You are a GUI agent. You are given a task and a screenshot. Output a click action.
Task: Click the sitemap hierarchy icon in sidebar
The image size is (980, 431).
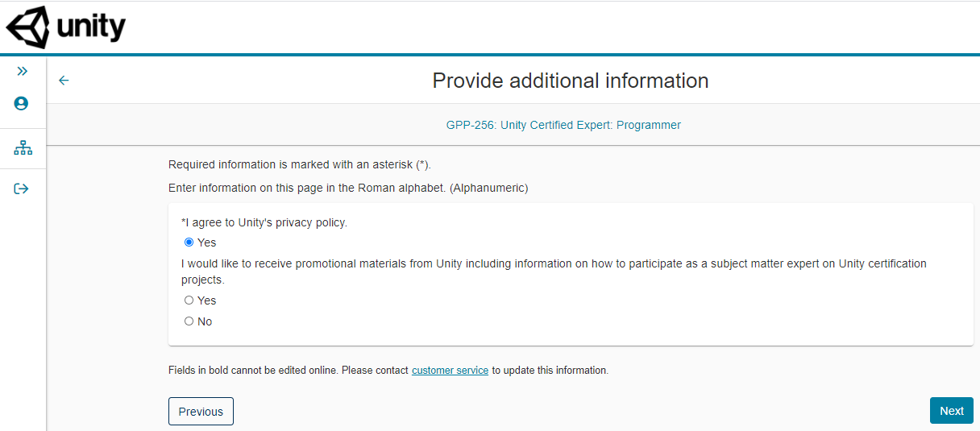click(23, 148)
